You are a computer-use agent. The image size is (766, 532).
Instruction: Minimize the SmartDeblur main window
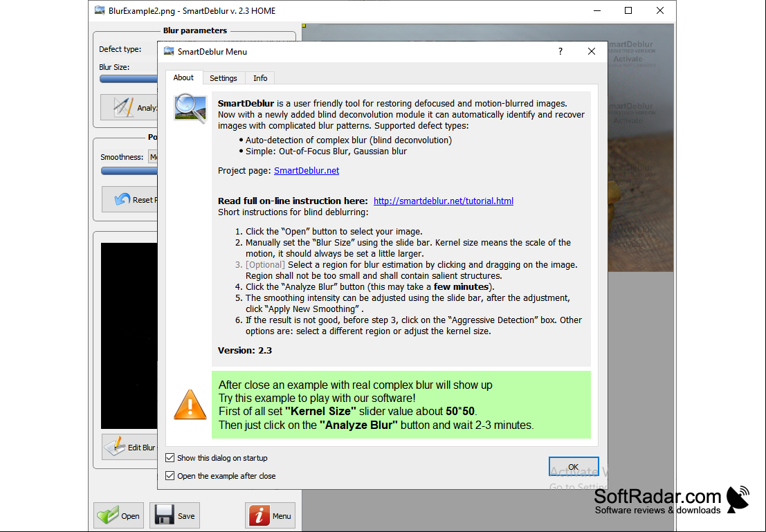tap(597, 10)
